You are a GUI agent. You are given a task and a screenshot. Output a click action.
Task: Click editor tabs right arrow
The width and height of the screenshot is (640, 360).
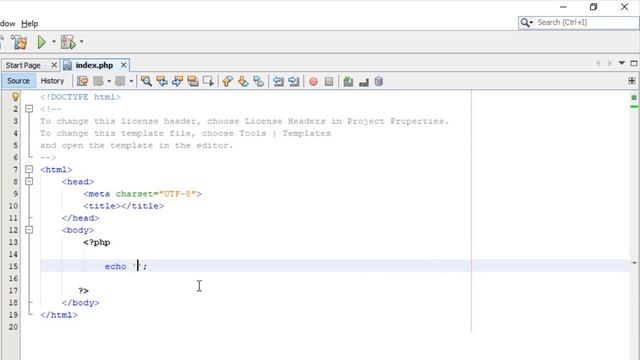coord(610,63)
